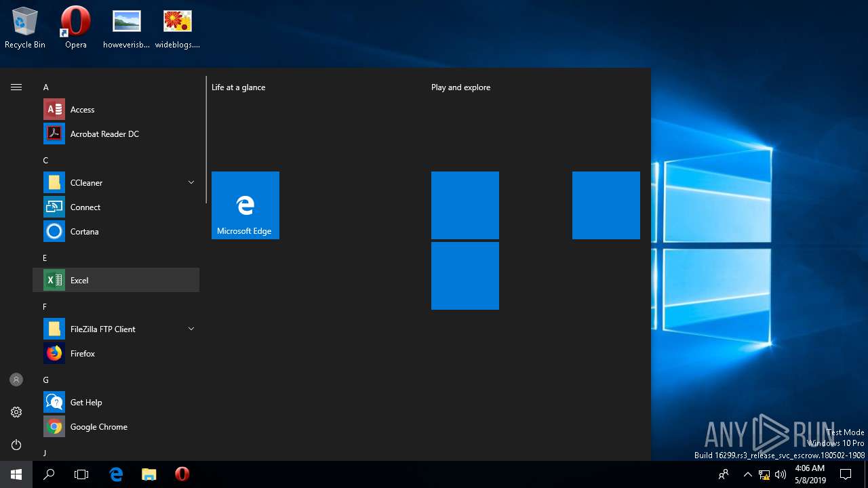
Task: Click the letter C group header
Action: 46,161
